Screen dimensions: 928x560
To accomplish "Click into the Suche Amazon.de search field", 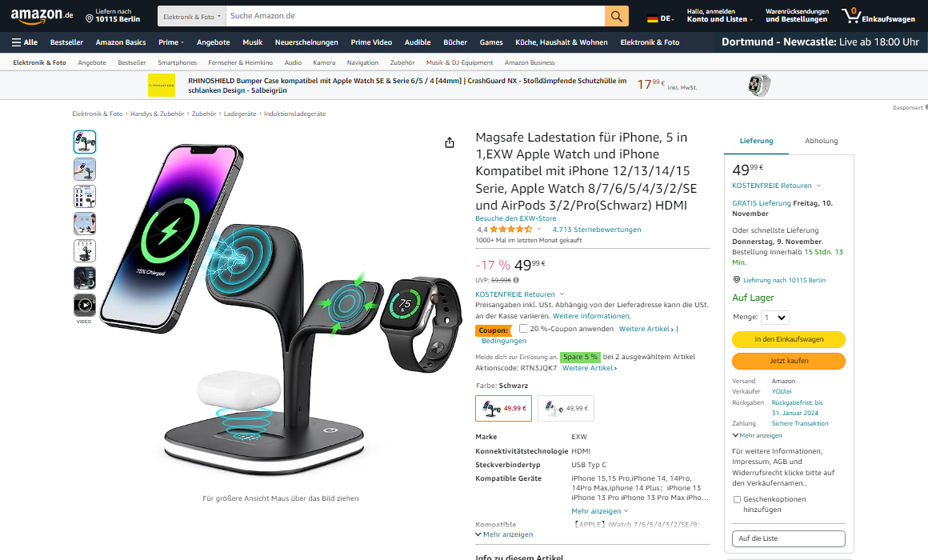I will point(415,16).
